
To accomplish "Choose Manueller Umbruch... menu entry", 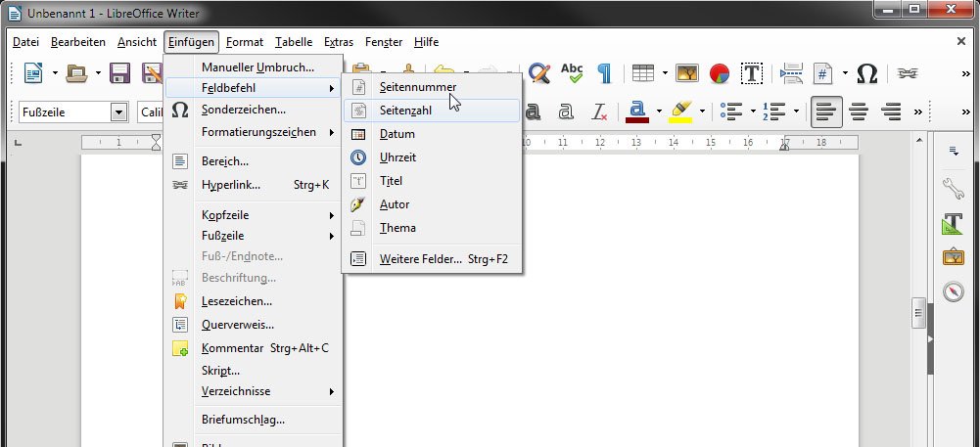I will click(254, 67).
